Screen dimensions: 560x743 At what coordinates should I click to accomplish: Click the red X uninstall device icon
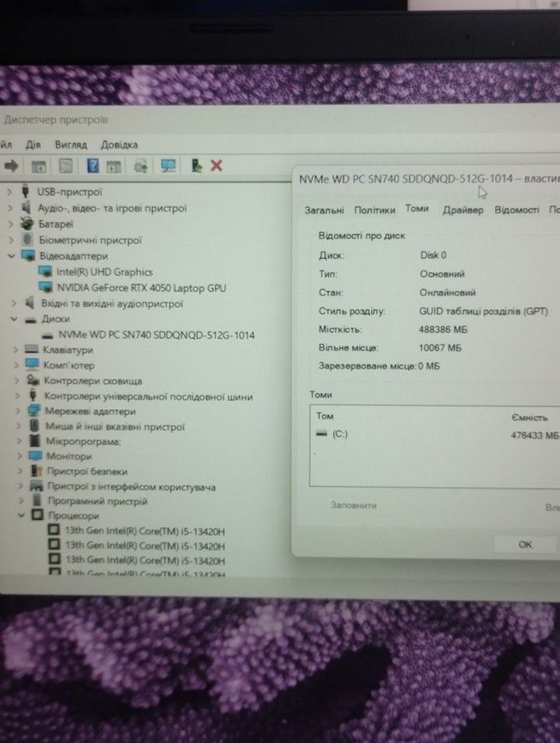click(x=216, y=166)
